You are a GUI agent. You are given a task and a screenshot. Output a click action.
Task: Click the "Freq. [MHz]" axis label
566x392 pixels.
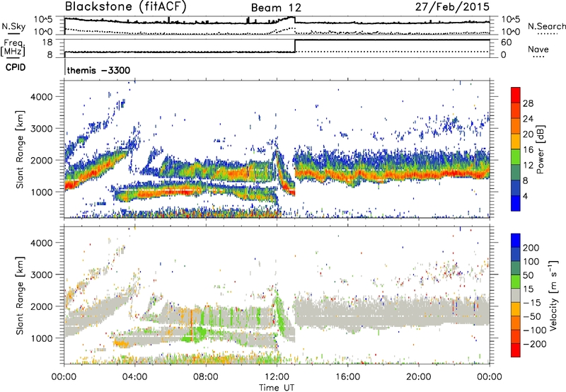pos(13,48)
